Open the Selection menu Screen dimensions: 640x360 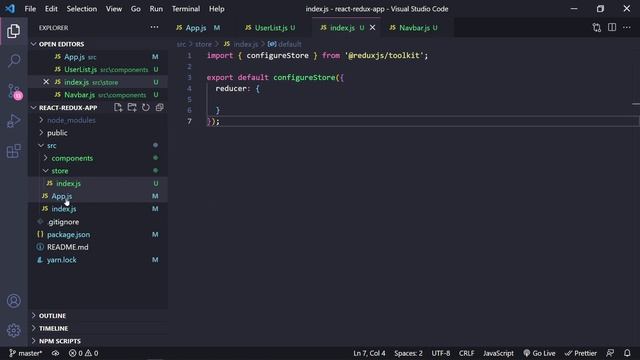coord(82,9)
